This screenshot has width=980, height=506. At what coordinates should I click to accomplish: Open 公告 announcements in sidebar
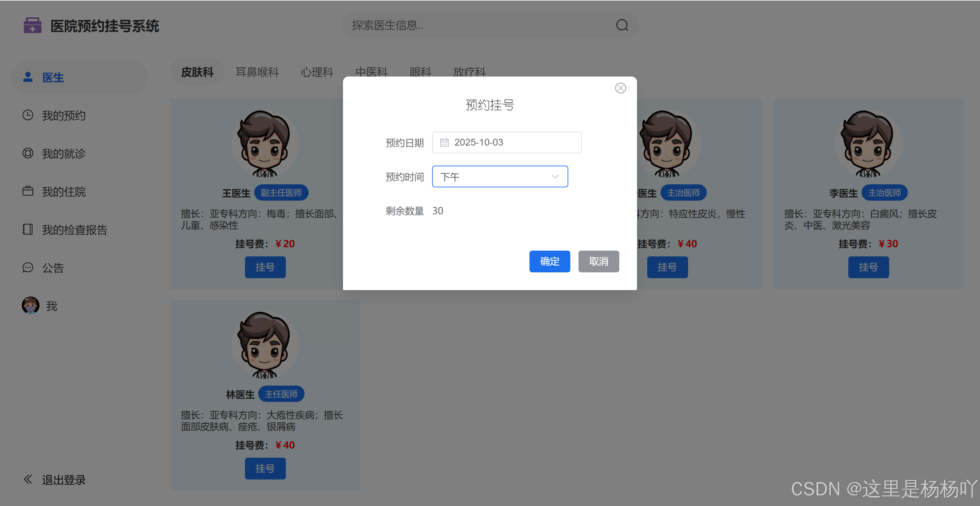[52, 268]
